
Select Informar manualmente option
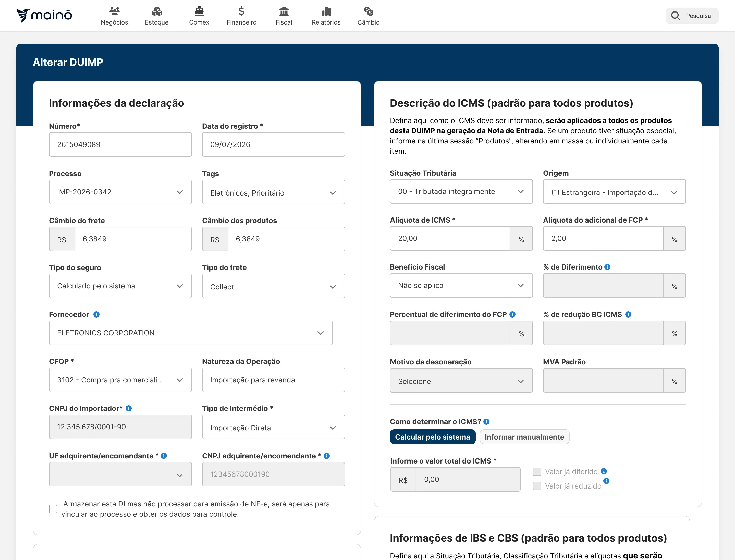[x=524, y=437]
